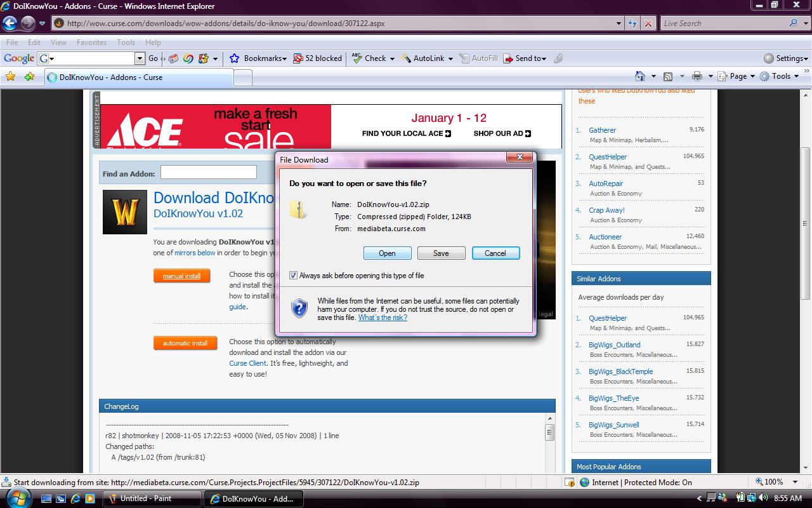Click the Add to Favorites icon
Image resolution: width=812 pixels, height=508 pixels.
tap(29, 77)
